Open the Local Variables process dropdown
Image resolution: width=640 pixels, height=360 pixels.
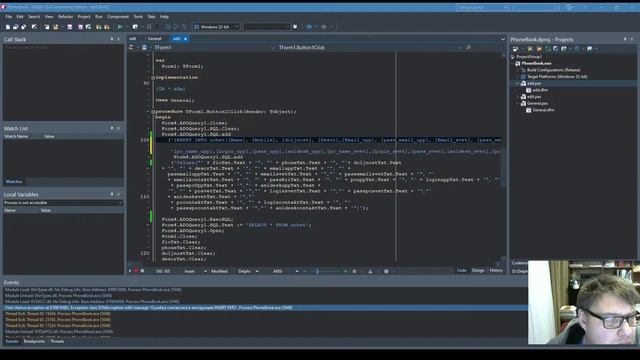point(63,203)
